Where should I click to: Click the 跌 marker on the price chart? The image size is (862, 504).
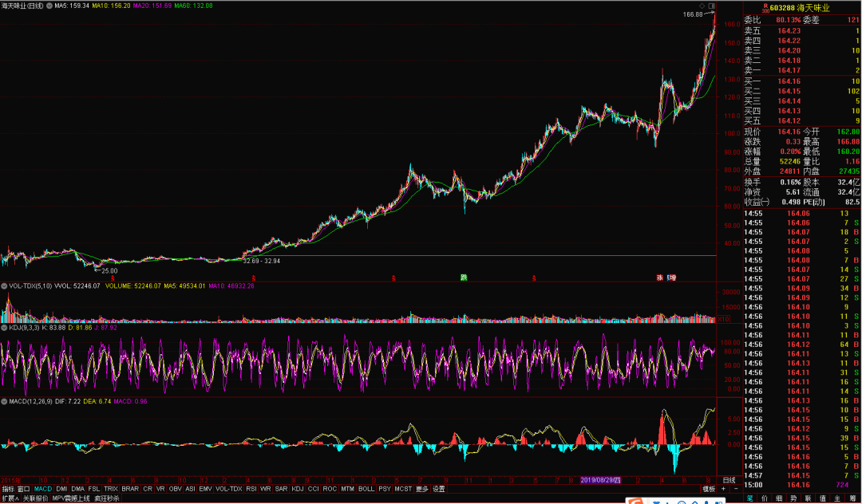point(463,278)
